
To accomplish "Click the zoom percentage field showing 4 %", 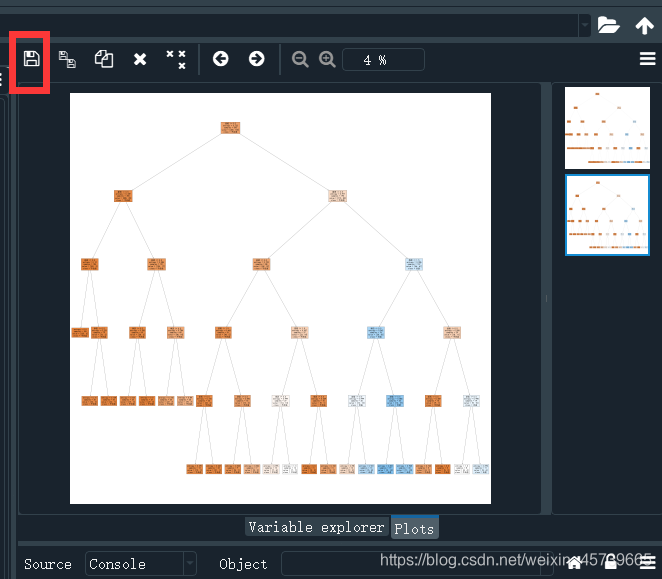I will pyautogui.click(x=383, y=60).
